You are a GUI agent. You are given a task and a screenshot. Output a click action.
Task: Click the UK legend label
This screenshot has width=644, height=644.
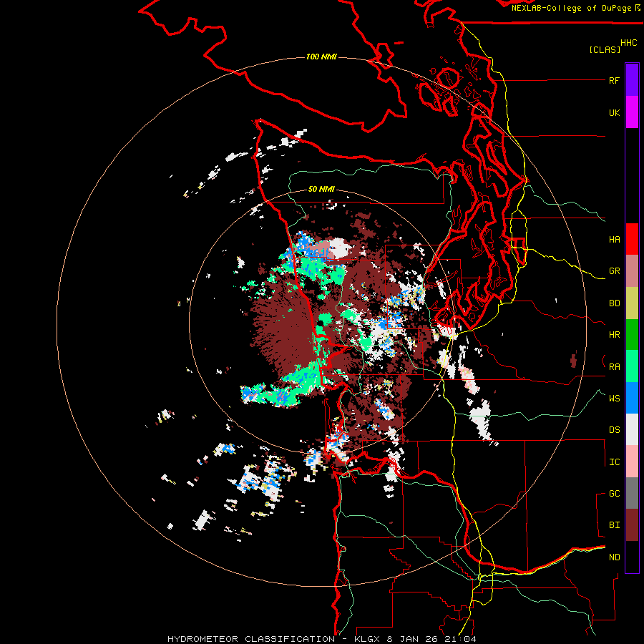pyautogui.click(x=614, y=113)
